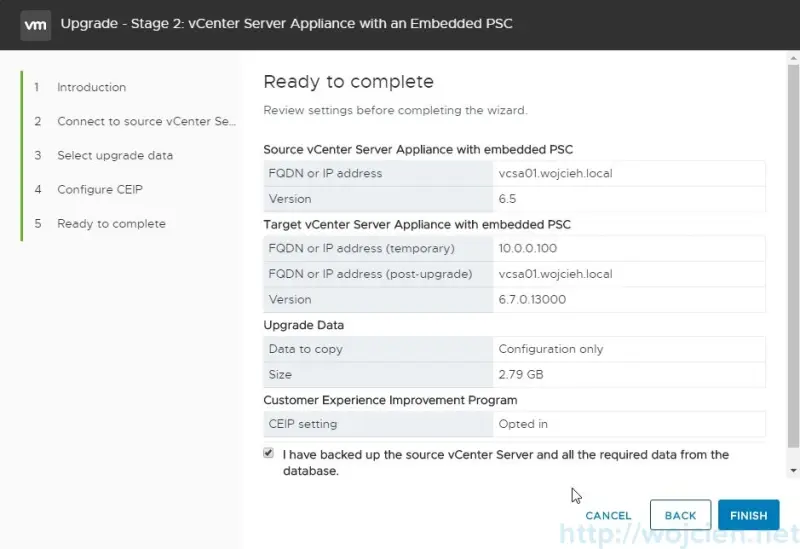The image size is (800, 549).
Task: Click post-upgrade FQDN value vcsa01.wojcieh.local
Action: (555, 274)
